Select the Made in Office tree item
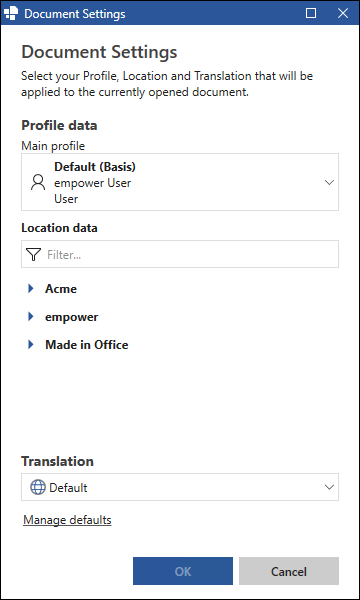Image resolution: width=360 pixels, height=600 pixels. click(87, 345)
